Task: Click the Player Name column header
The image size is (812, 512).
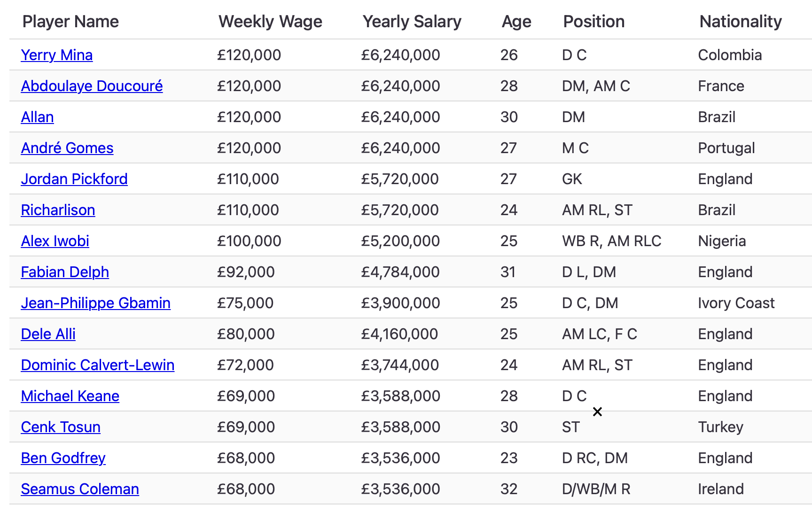Action: click(x=71, y=22)
